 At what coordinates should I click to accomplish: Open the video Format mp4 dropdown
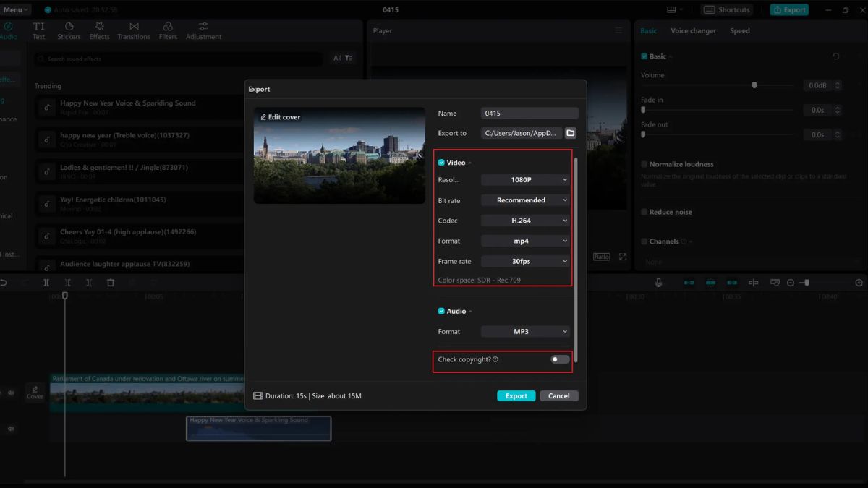pyautogui.click(x=526, y=241)
